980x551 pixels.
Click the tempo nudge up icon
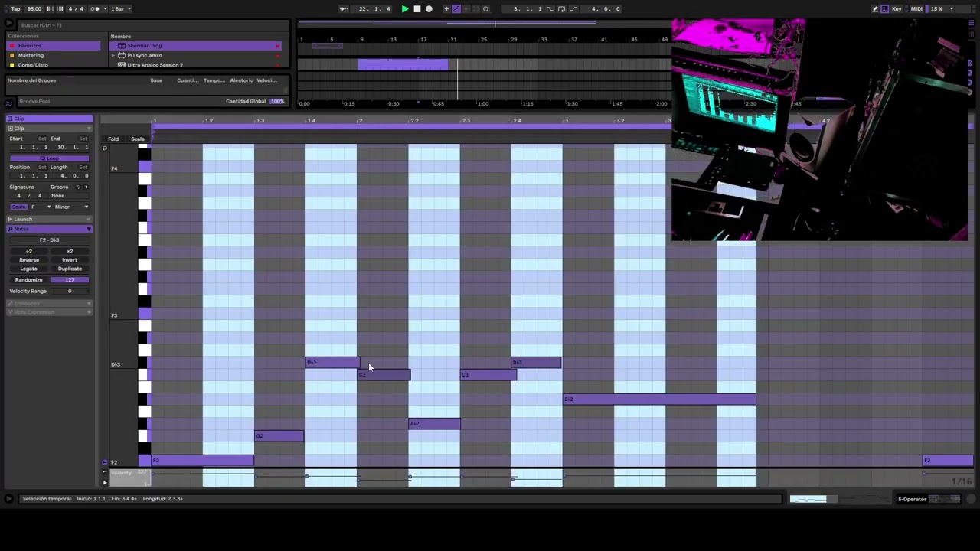coord(60,9)
